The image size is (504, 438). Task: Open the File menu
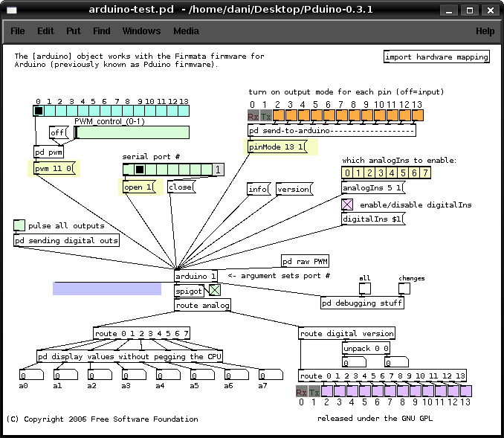pyautogui.click(x=18, y=31)
